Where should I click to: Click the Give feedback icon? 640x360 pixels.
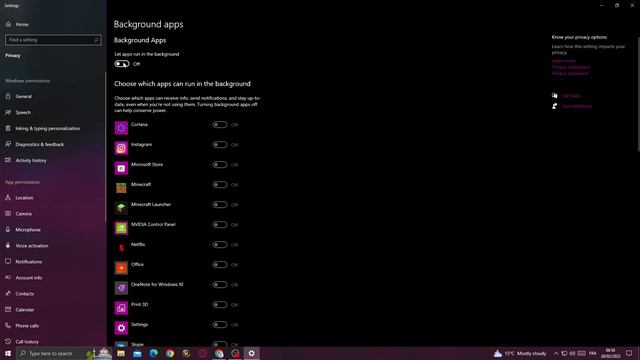pyautogui.click(x=554, y=106)
